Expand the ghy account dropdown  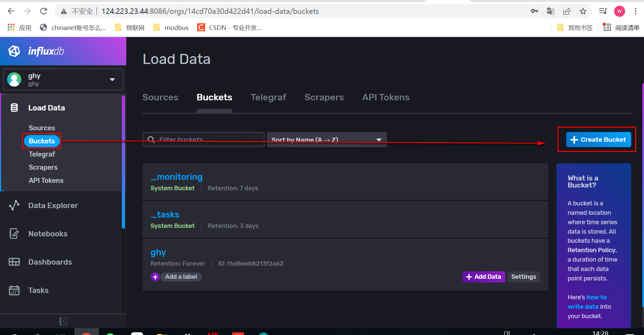tap(112, 79)
